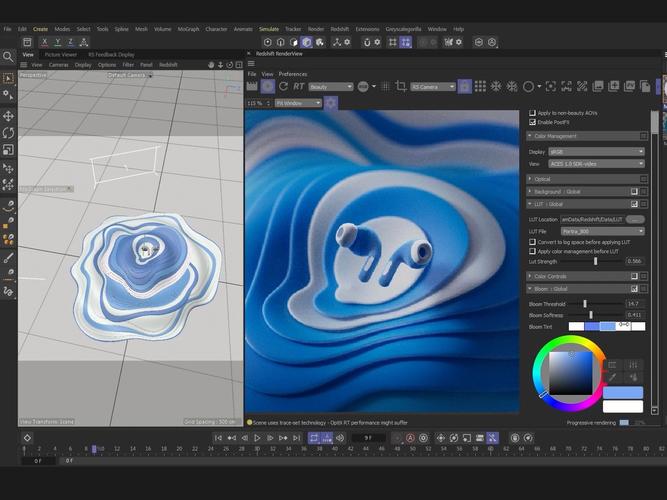Click the color sliders mode icon
667x500 pixels.
[x=633, y=365]
